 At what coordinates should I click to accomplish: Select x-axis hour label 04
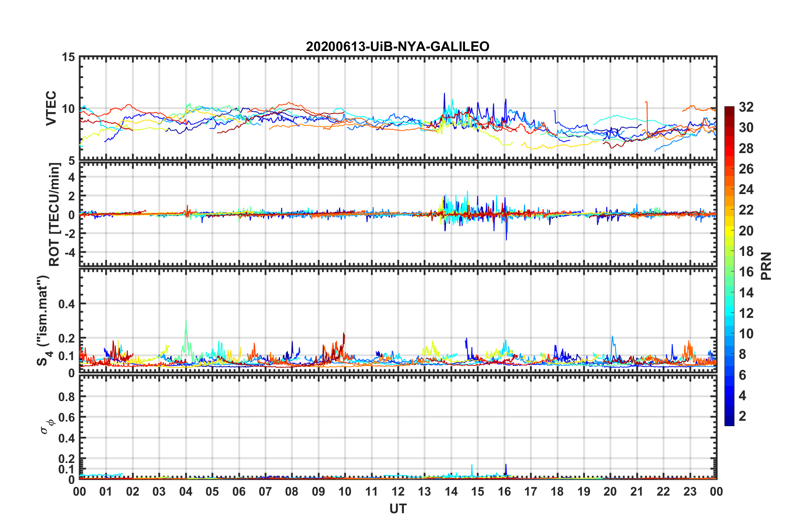tap(186, 491)
